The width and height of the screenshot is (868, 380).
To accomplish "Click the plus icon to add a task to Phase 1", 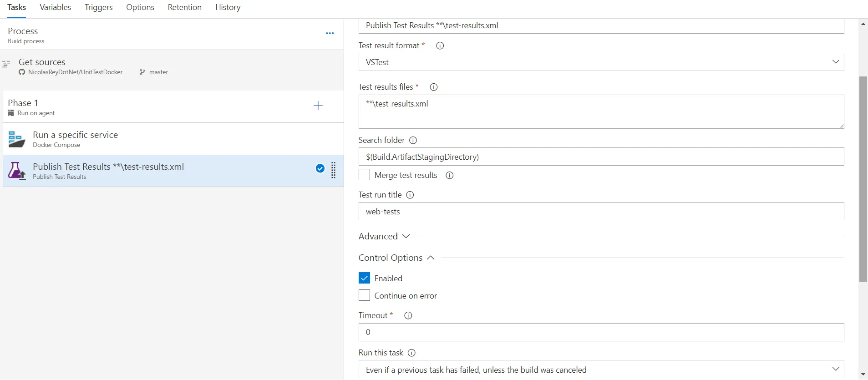I will tap(318, 106).
